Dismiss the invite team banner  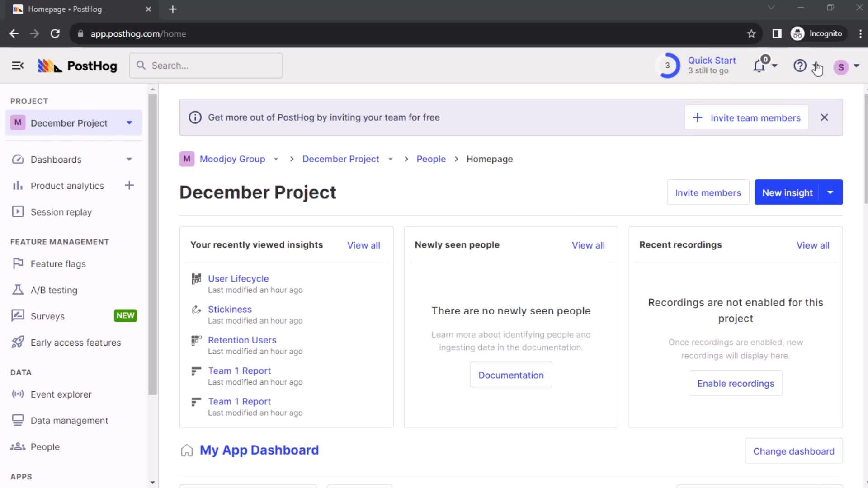point(825,117)
